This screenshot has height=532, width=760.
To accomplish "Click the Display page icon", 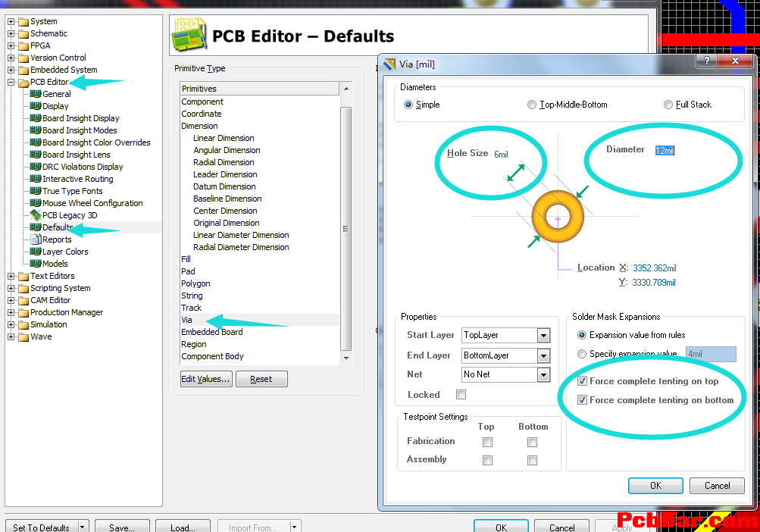I will 36,106.
